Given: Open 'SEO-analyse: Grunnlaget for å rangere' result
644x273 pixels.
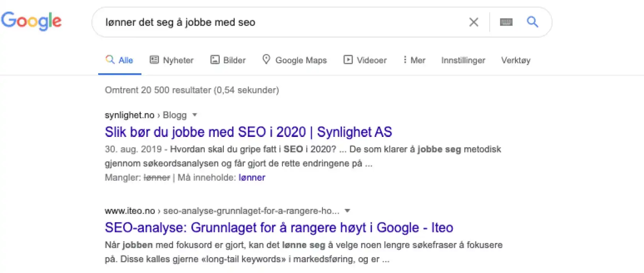Looking at the screenshot, I should 279,228.
